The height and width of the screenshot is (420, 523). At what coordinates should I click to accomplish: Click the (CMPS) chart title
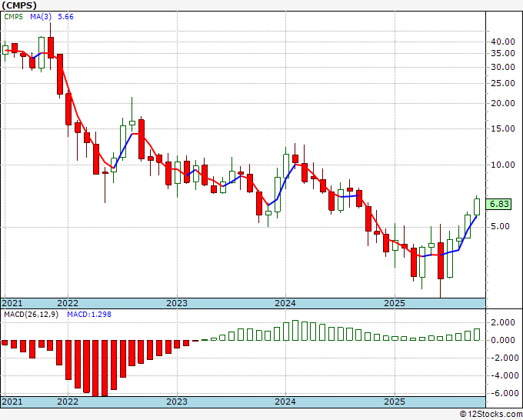click(x=18, y=5)
